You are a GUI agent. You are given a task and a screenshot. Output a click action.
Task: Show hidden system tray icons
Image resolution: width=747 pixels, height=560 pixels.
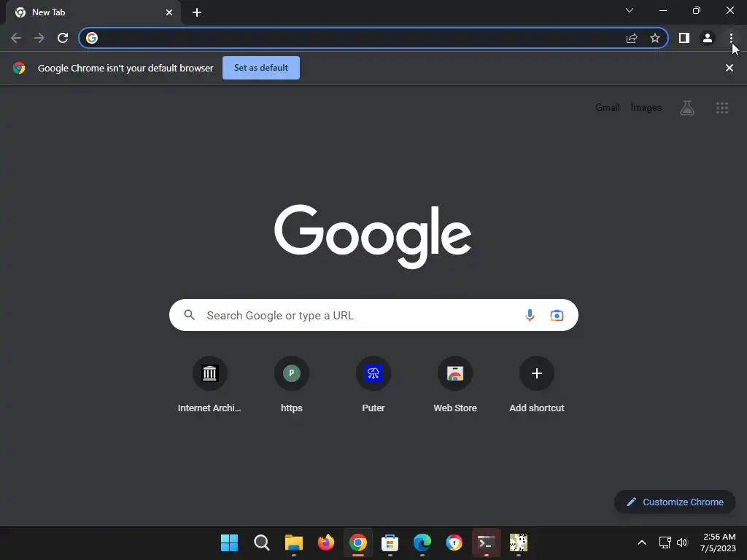(642, 542)
